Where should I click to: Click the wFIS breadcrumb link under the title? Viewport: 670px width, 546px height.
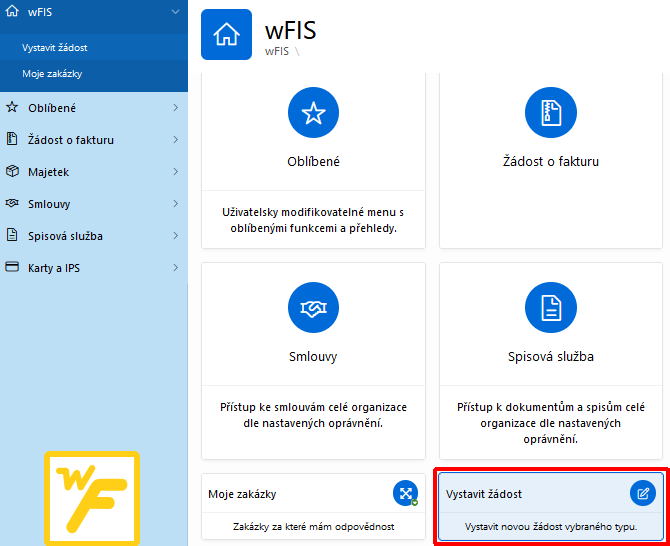[277, 51]
